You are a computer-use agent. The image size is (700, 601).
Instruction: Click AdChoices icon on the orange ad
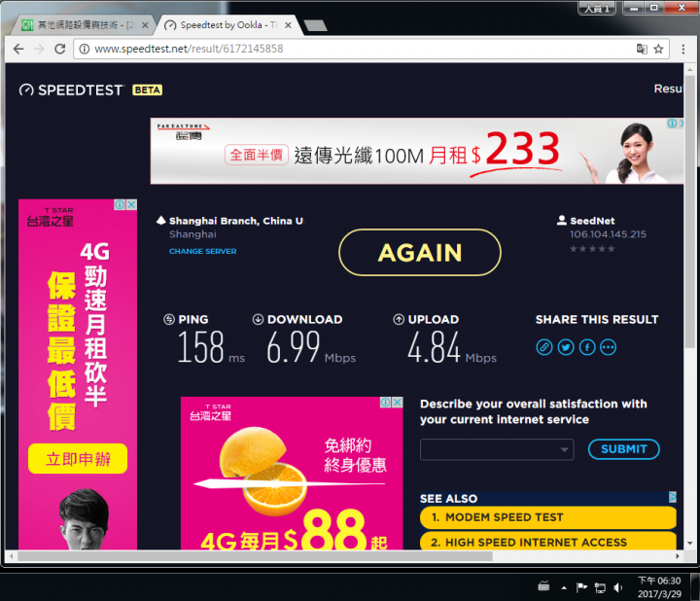385,402
